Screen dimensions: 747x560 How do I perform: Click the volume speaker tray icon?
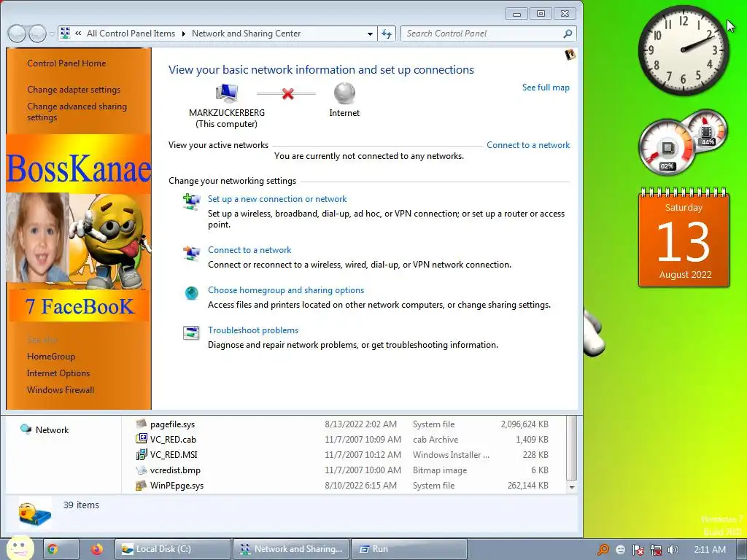[673, 550]
